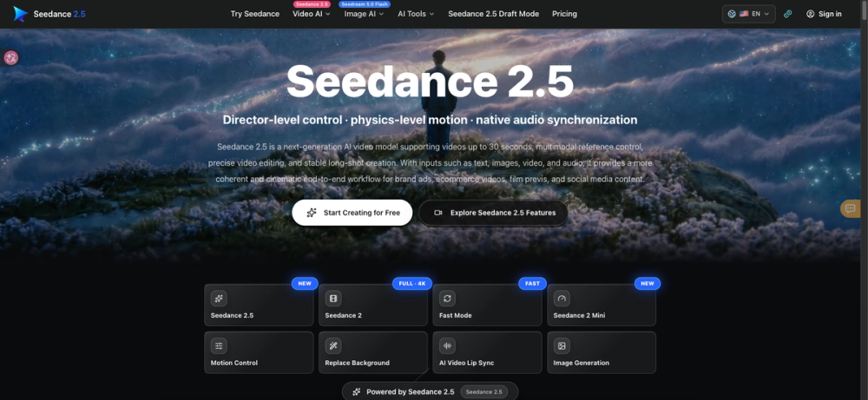Click the large Seedance 2.5 hero heading

[431, 82]
